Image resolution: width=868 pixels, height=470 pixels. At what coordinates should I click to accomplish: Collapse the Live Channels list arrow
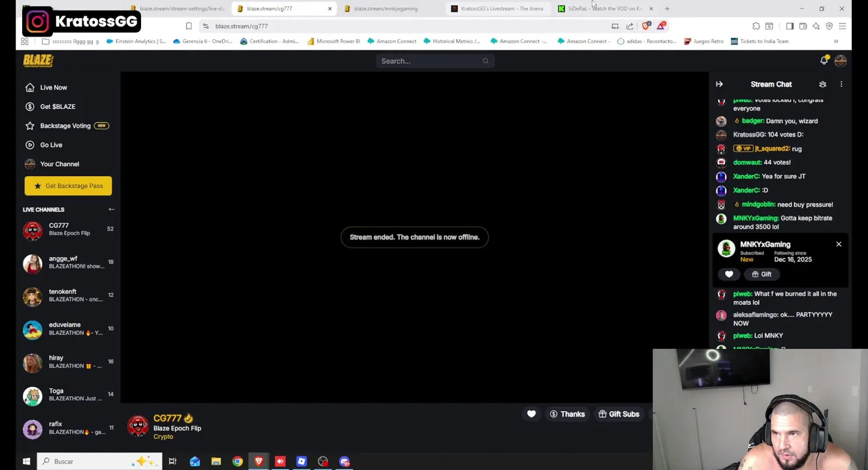click(x=111, y=210)
